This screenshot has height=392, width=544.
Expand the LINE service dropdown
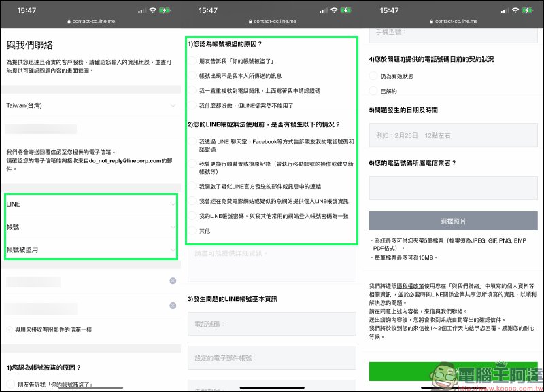click(x=91, y=204)
